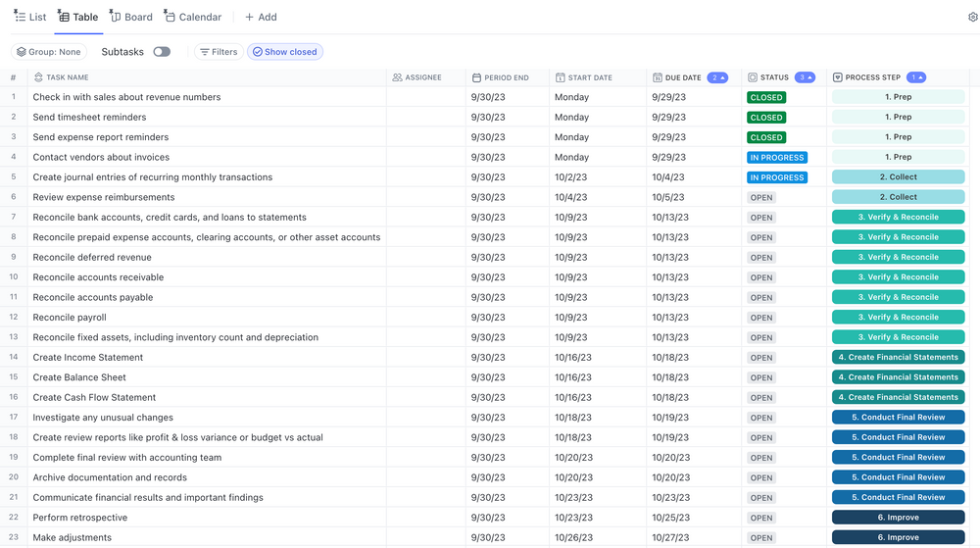Open the Filters button

pos(218,52)
